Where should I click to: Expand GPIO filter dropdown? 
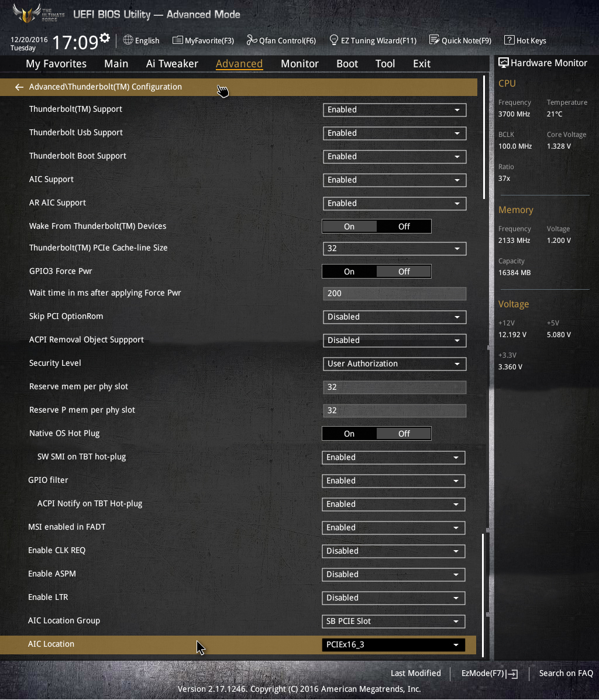click(394, 481)
